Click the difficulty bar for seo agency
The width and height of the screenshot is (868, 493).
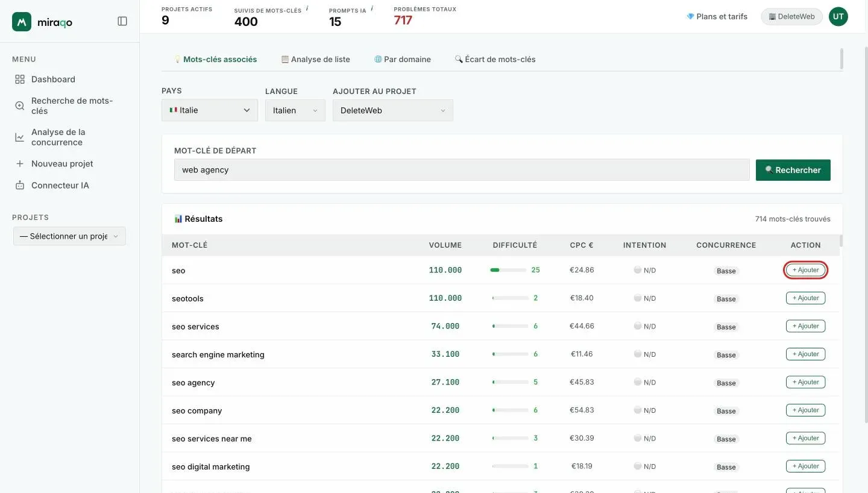(510, 382)
